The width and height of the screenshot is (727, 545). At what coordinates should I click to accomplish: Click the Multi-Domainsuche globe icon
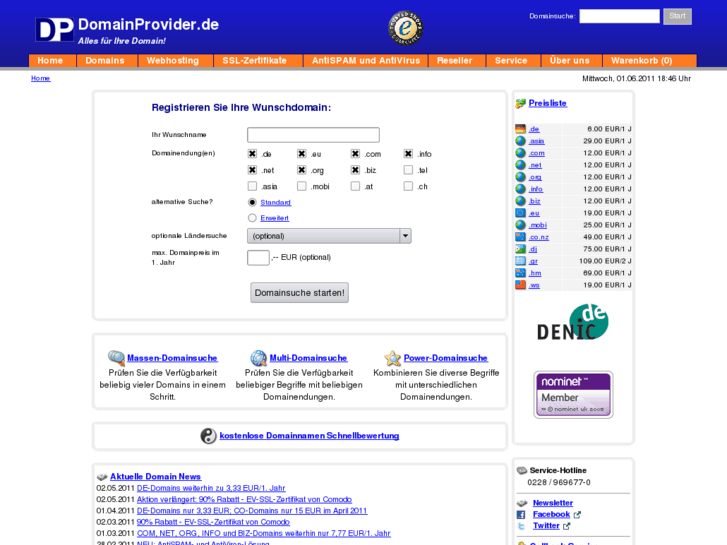258,358
